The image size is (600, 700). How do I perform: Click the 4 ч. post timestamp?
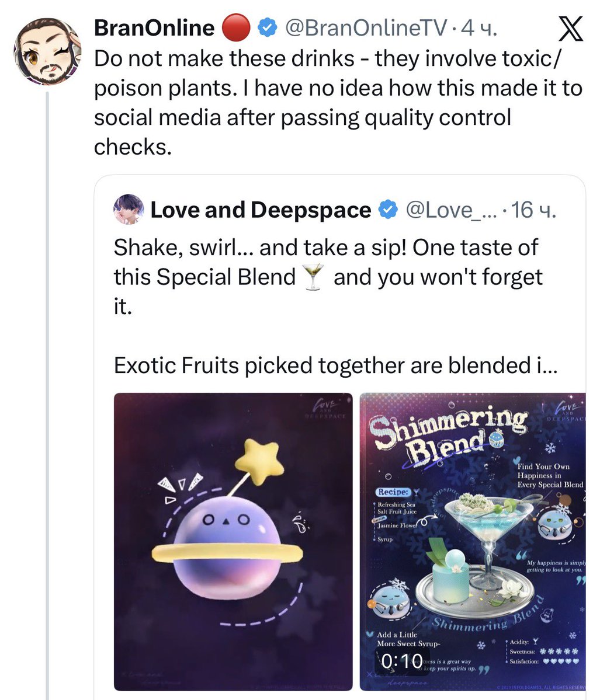click(x=480, y=28)
